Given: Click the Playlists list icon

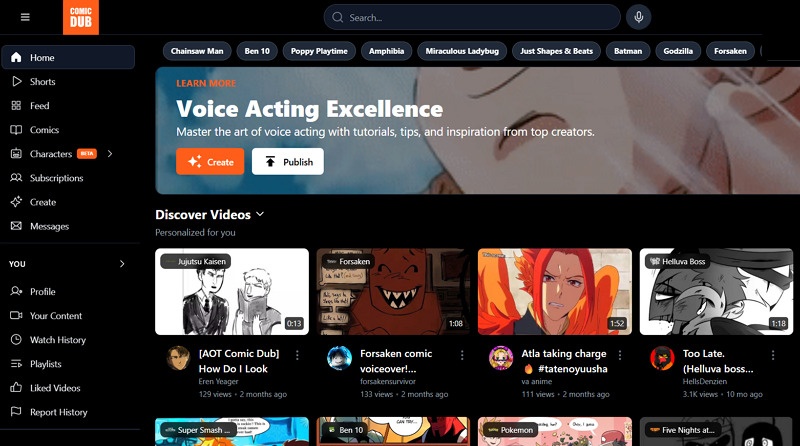Looking at the screenshot, I should [x=16, y=363].
